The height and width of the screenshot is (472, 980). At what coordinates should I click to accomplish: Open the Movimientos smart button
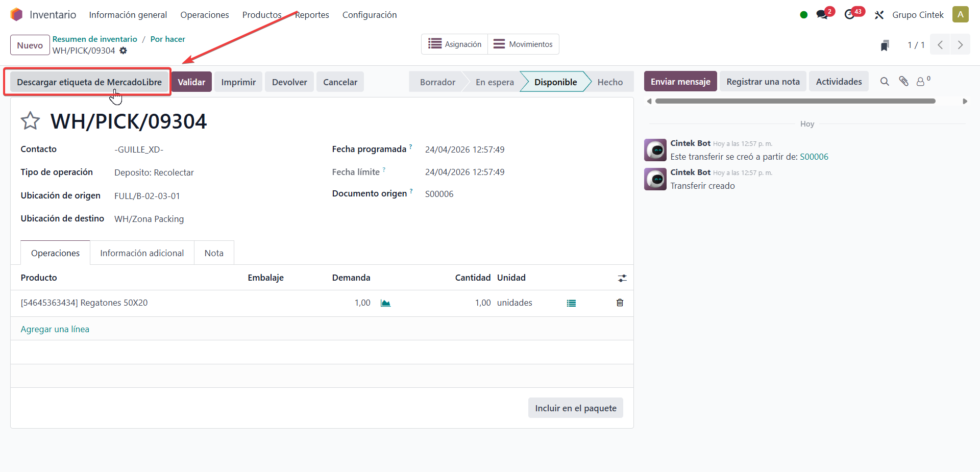coord(523,44)
